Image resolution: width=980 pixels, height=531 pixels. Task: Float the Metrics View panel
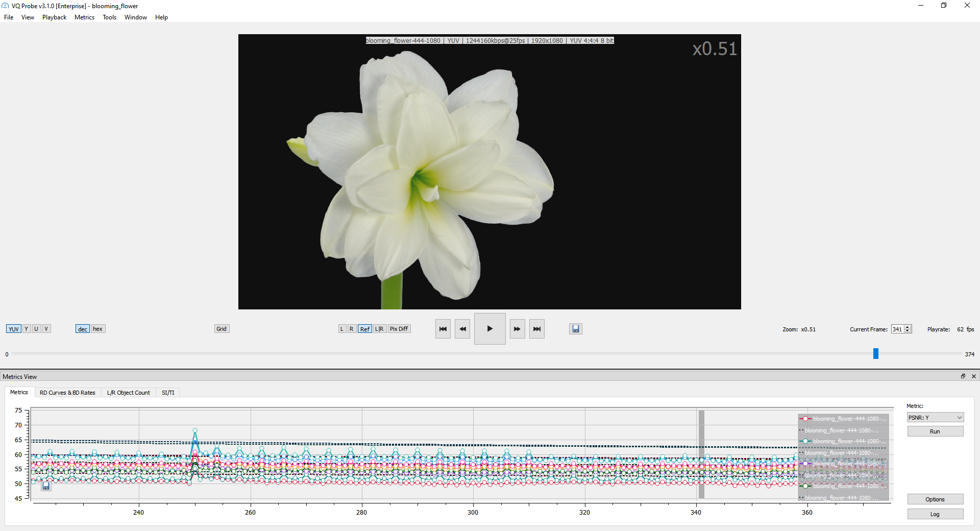pyautogui.click(x=963, y=376)
